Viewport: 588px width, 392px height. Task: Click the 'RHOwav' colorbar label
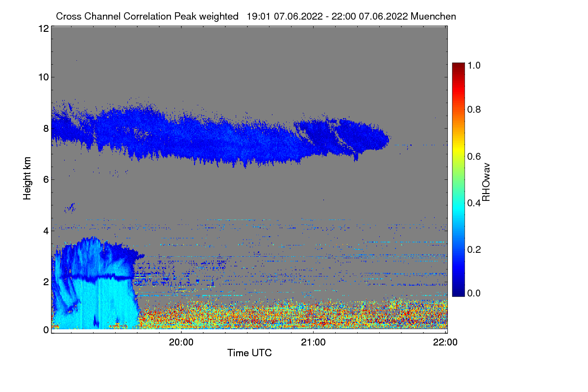tap(486, 182)
